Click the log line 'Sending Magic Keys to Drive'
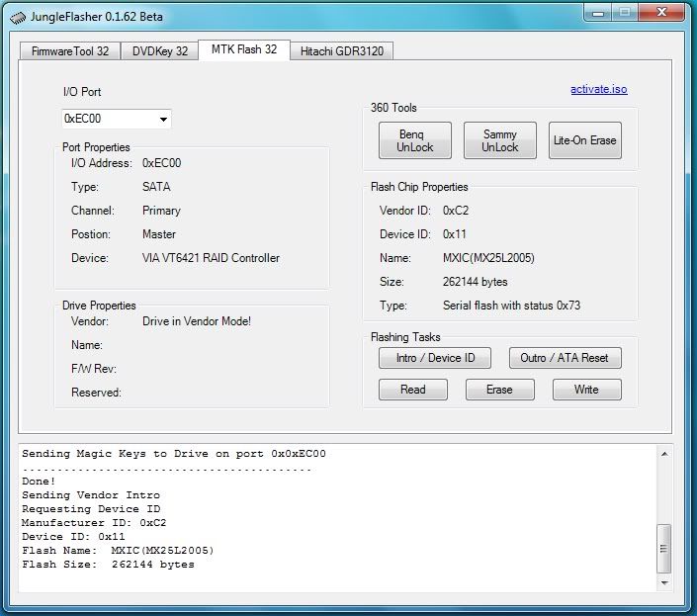Screen dimensions: 697x616 [x=174, y=454]
